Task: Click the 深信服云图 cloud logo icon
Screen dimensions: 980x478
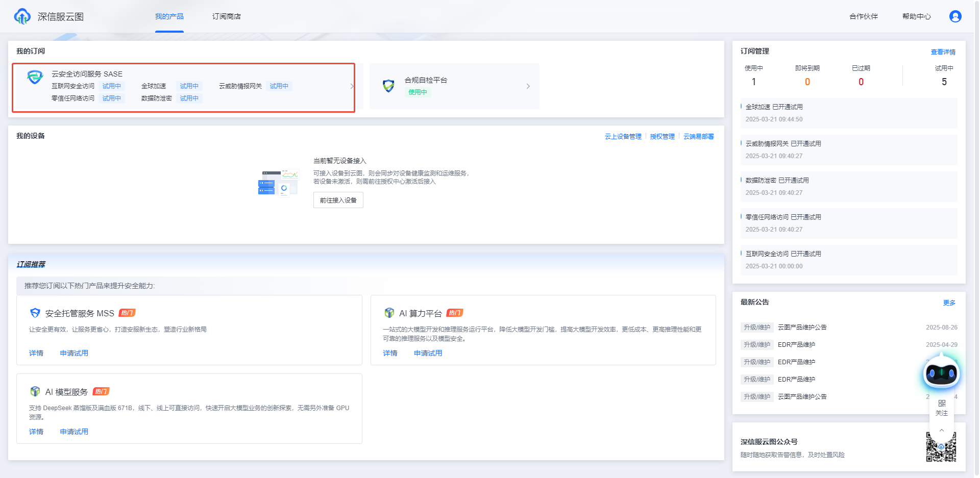Action: (22, 16)
